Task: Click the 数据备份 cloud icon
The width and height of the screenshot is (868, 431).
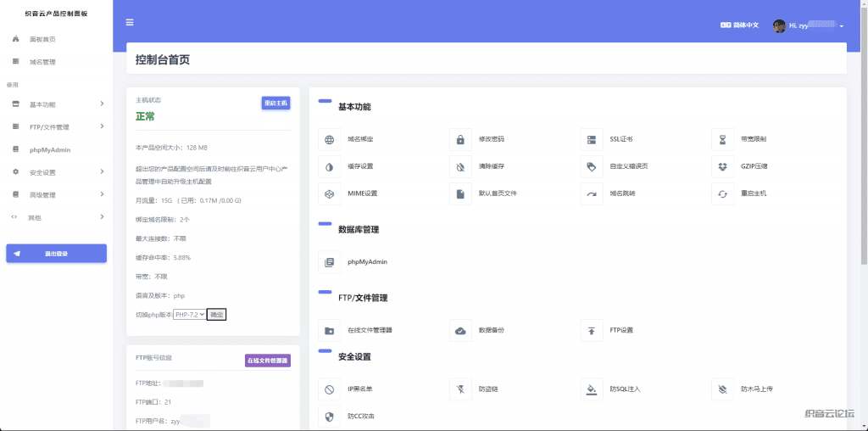Action: click(460, 330)
